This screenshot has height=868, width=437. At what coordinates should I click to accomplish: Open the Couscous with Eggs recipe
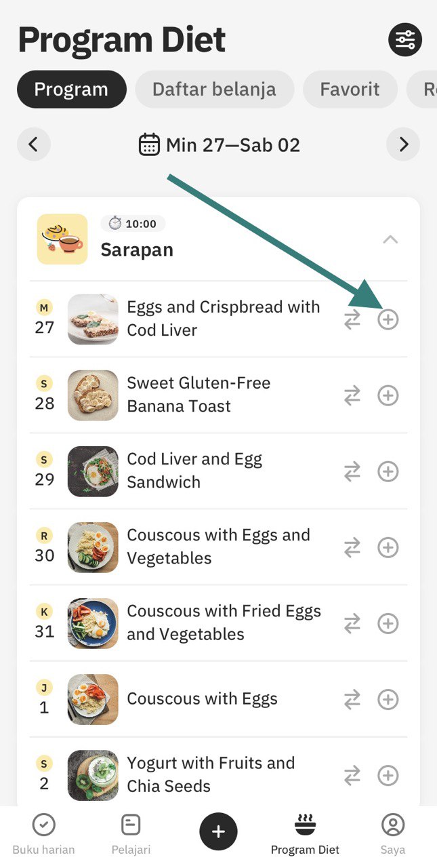click(x=202, y=699)
